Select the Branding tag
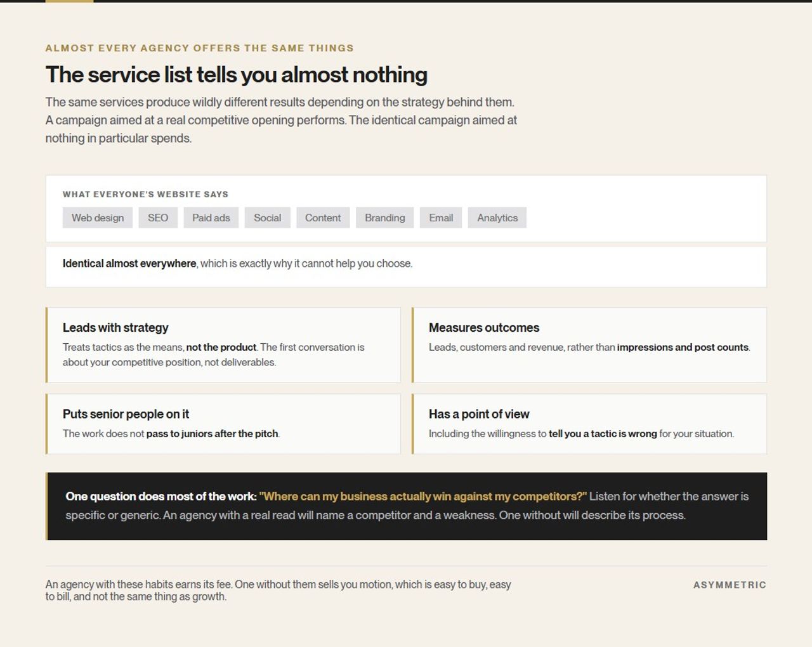The width and height of the screenshot is (812, 647). (384, 218)
